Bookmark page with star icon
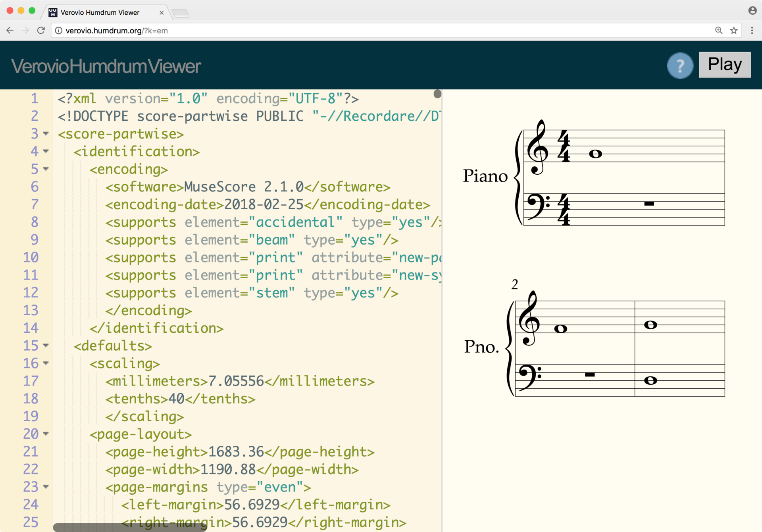Viewport: 762px width, 532px height. 734,31
